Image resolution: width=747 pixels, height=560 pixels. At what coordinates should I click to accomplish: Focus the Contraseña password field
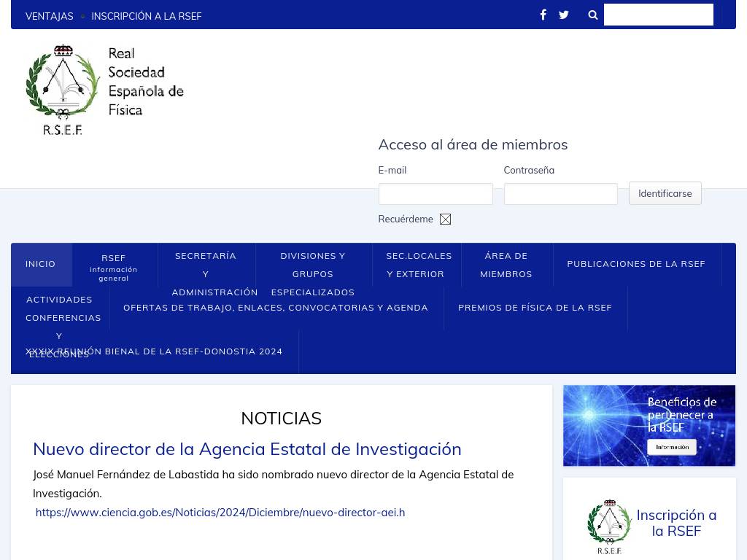click(560, 194)
